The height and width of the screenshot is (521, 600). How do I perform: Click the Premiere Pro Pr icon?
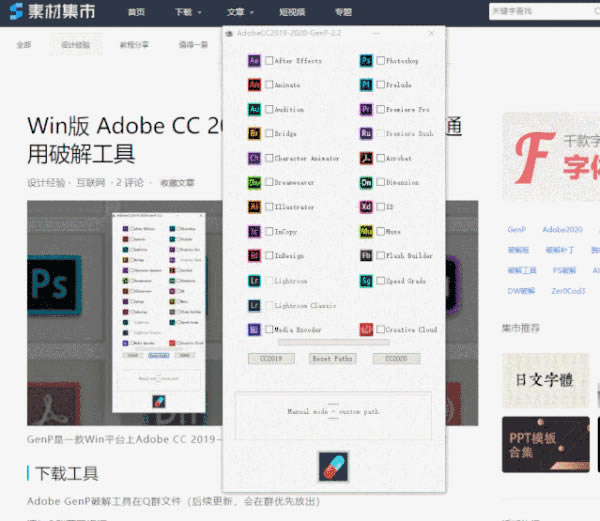pyautogui.click(x=366, y=109)
